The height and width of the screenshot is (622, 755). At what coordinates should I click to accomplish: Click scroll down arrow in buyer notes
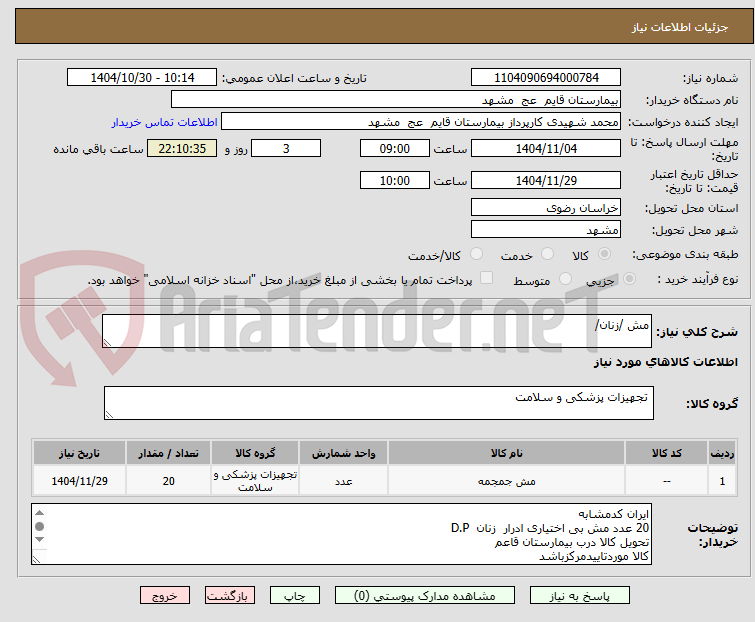40,539
